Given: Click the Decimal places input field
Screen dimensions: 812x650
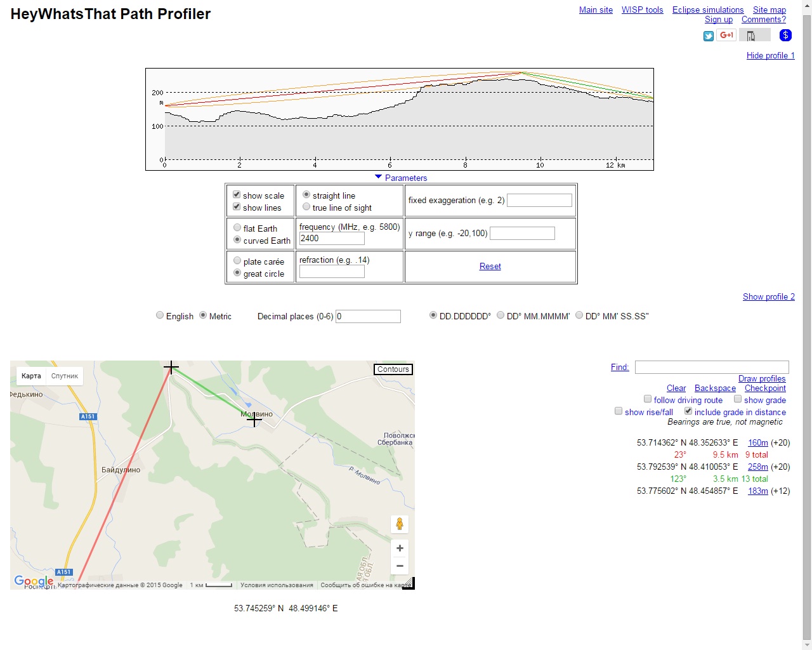Looking at the screenshot, I should [368, 316].
